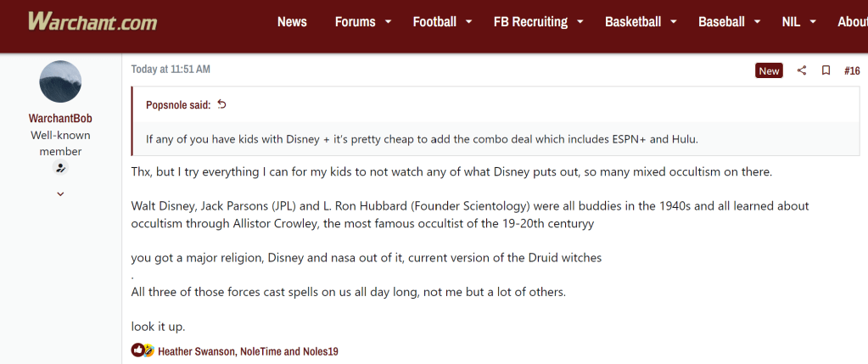Open WarchantBob's username profile link
Screen dimensions: 868x364
(x=60, y=118)
